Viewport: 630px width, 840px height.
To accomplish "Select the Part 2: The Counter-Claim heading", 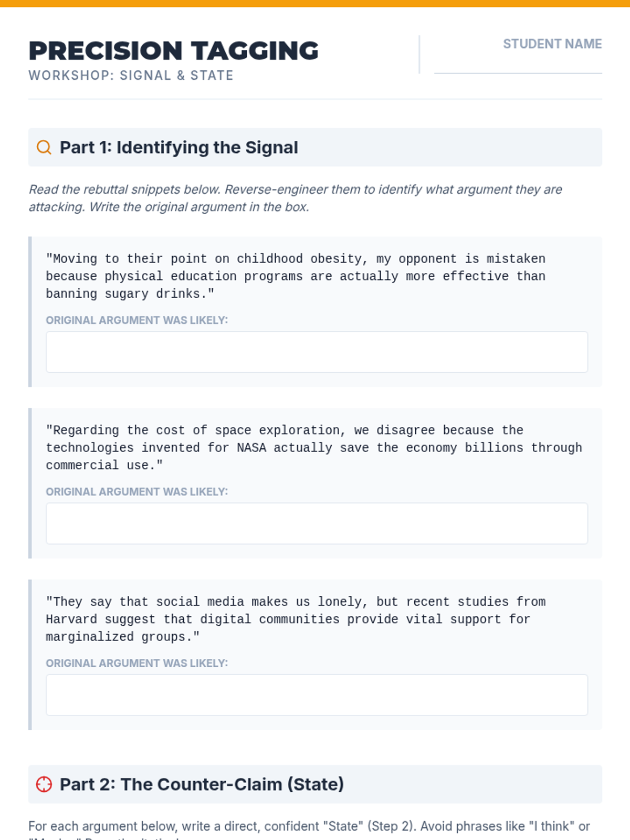I will point(202,784).
